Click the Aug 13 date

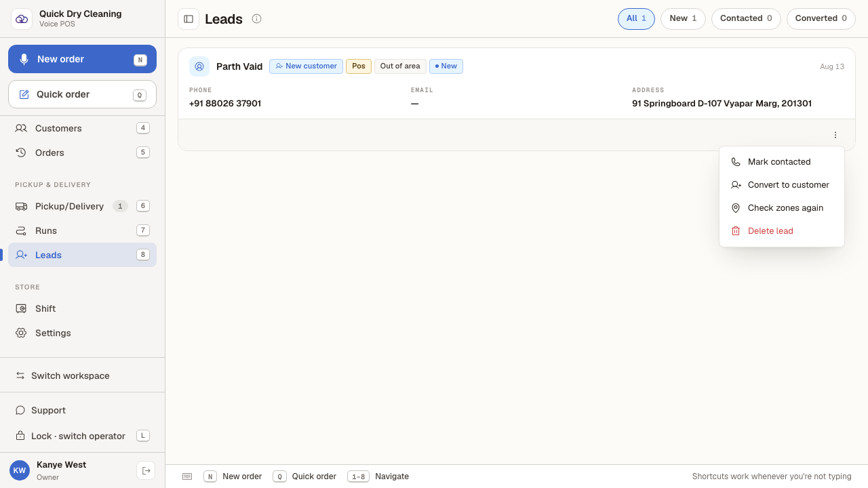click(832, 66)
